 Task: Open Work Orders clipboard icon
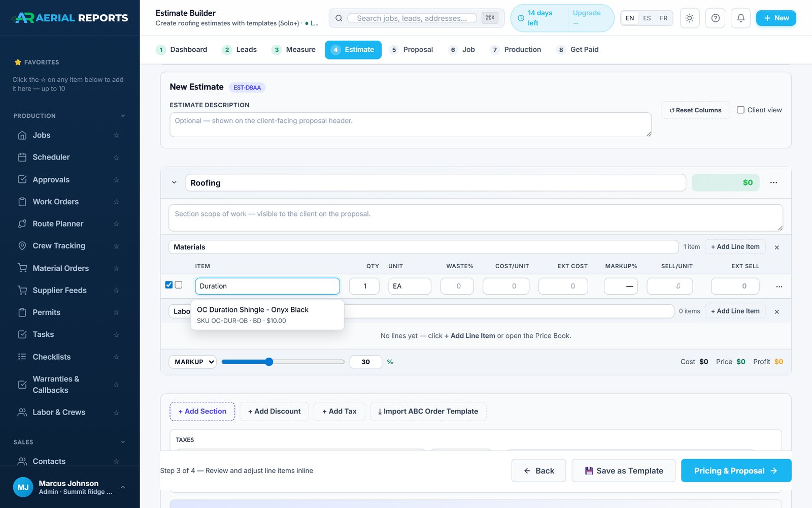coord(22,202)
